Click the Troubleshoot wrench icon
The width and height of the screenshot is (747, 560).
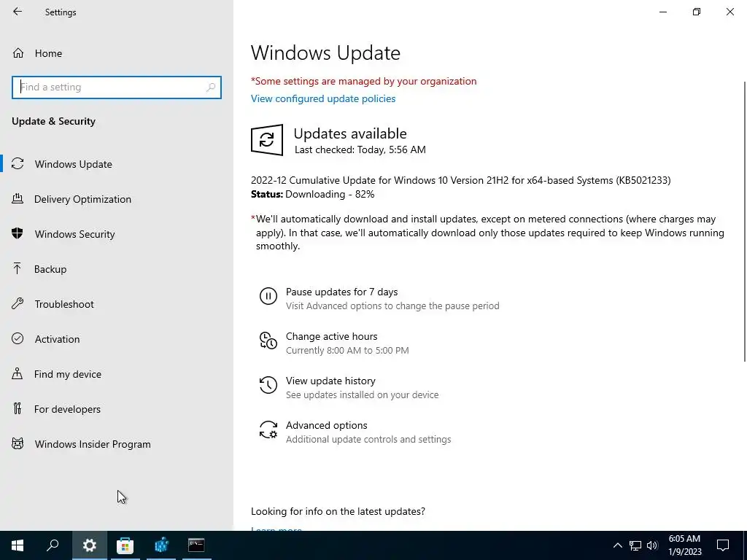[18, 303]
